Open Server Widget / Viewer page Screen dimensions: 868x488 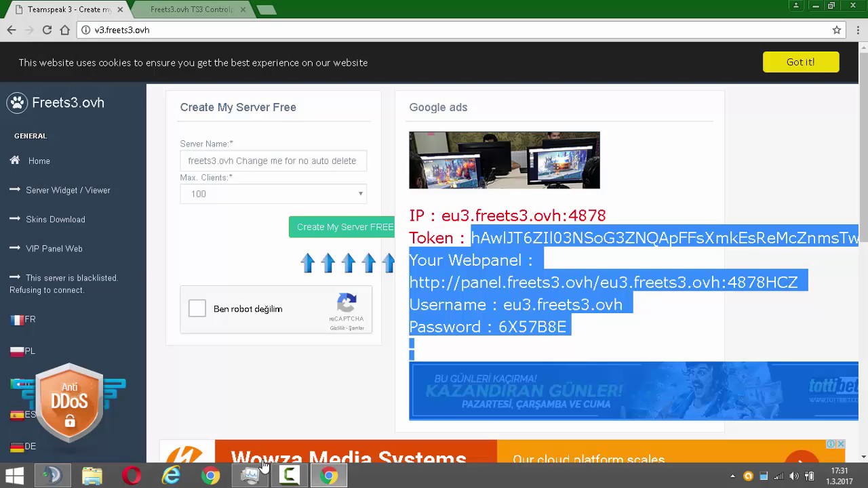coord(68,190)
